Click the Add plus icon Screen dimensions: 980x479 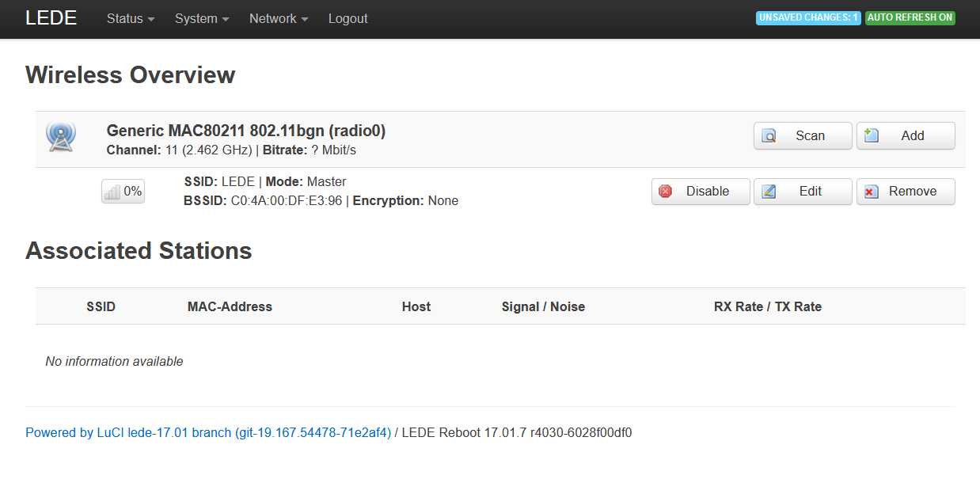pyautogui.click(x=872, y=136)
